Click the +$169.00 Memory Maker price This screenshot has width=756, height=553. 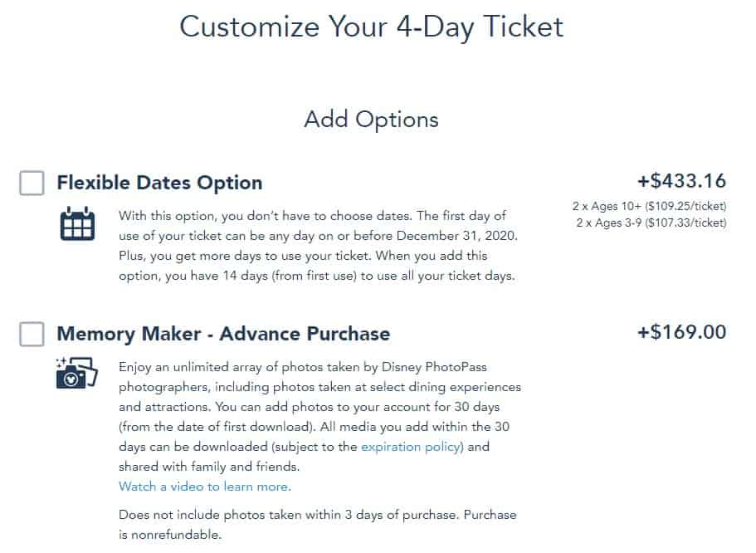tap(682, 331)
